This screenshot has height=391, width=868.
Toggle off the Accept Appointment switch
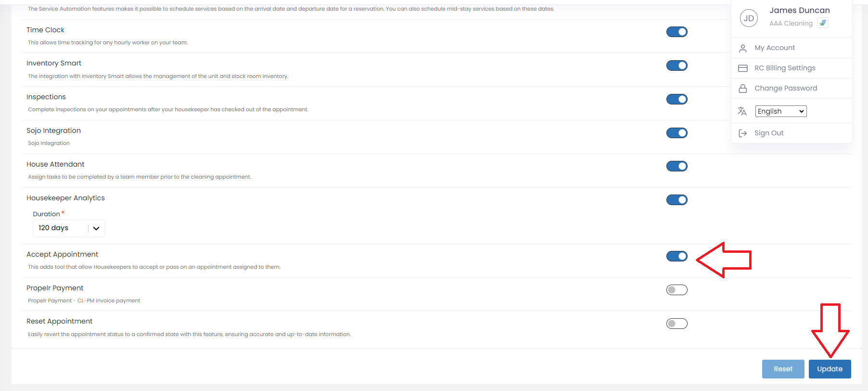click(x=677, y=256)
